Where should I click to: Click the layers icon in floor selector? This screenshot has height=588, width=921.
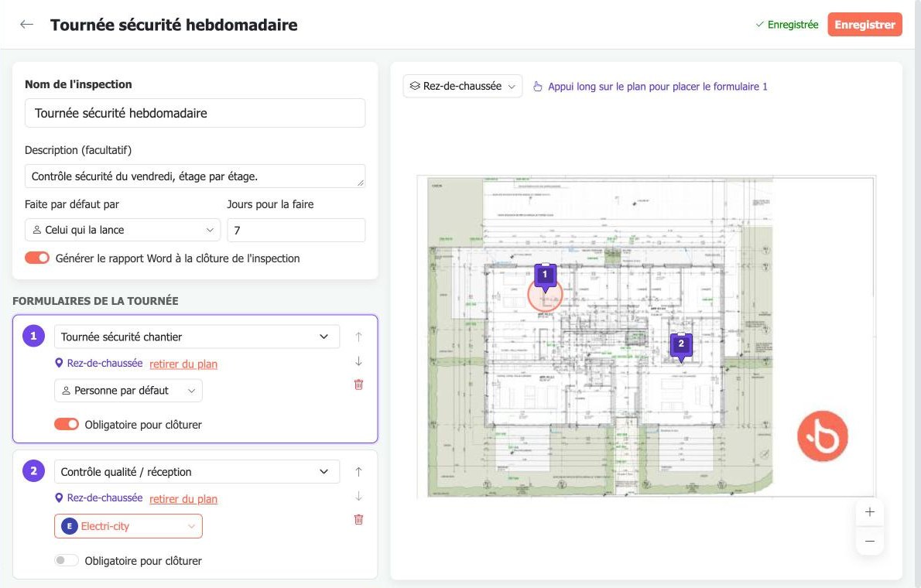[415, 87]
